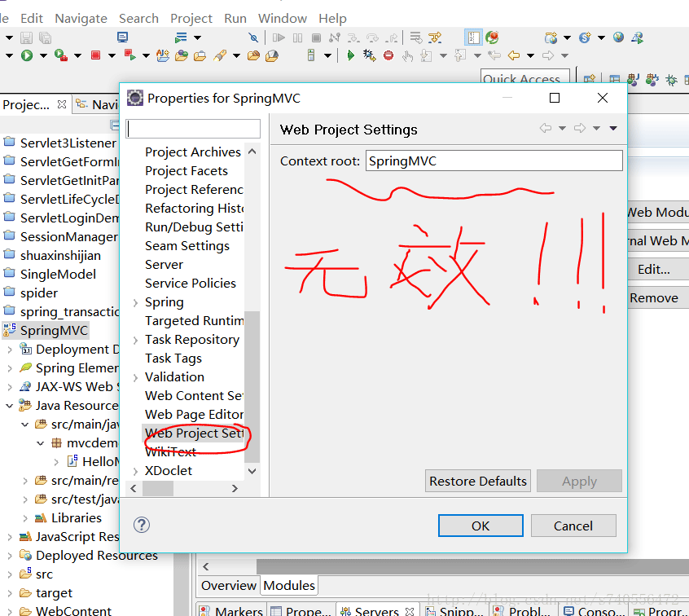Open the Project menu

point(191,19)
